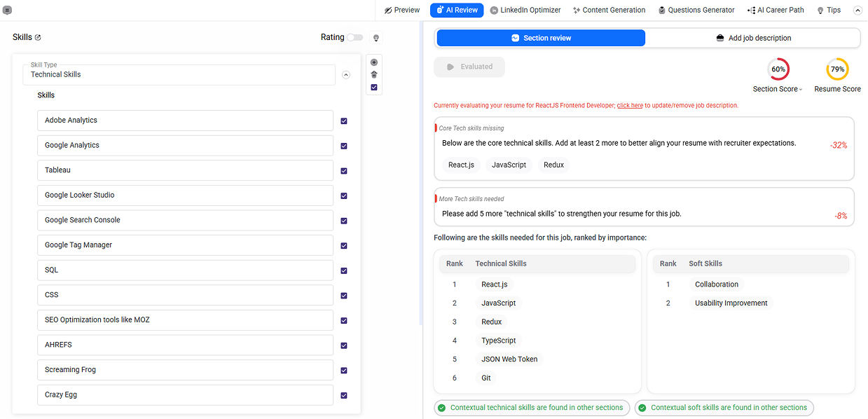Uncheck the AHREFS checkbox
Viewport: 868px width, 419px height.
click(x=344, y=345)
